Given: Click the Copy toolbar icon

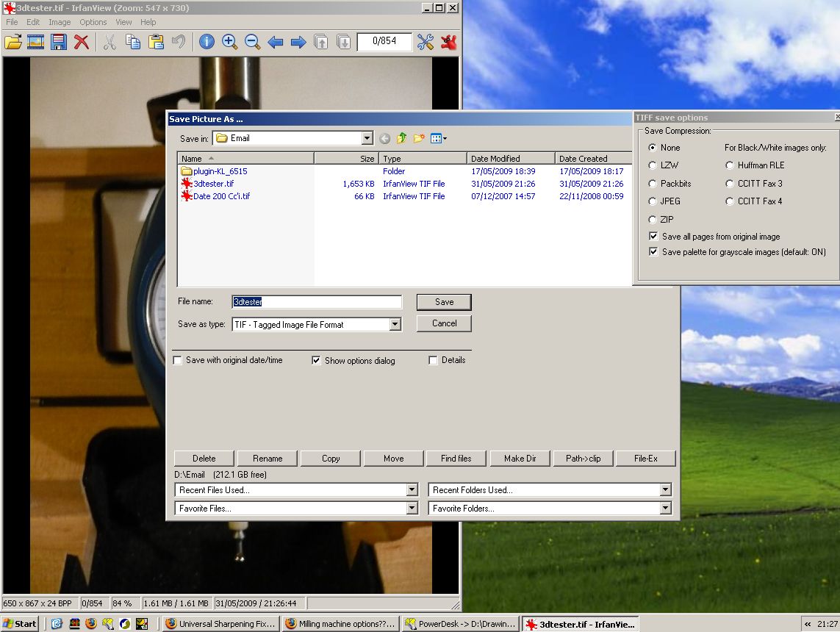Looking at the screenshot, I should [x=132, y=42].
